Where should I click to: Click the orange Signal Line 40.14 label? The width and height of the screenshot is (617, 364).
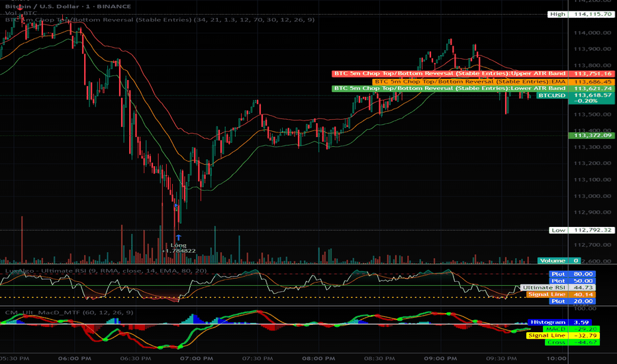[x=561, y=295]
